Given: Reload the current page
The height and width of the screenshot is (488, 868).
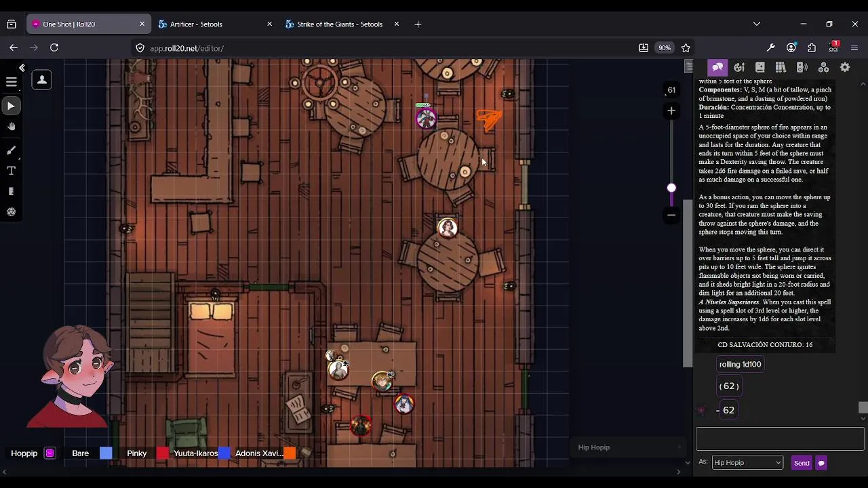Looking at the screenshot, I should (x=54, y=47).
